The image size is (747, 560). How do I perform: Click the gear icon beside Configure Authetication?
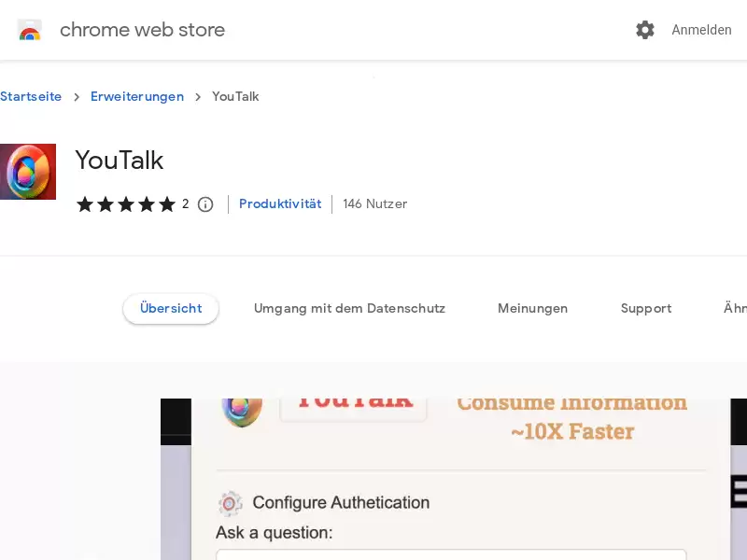tap(230, 503)
